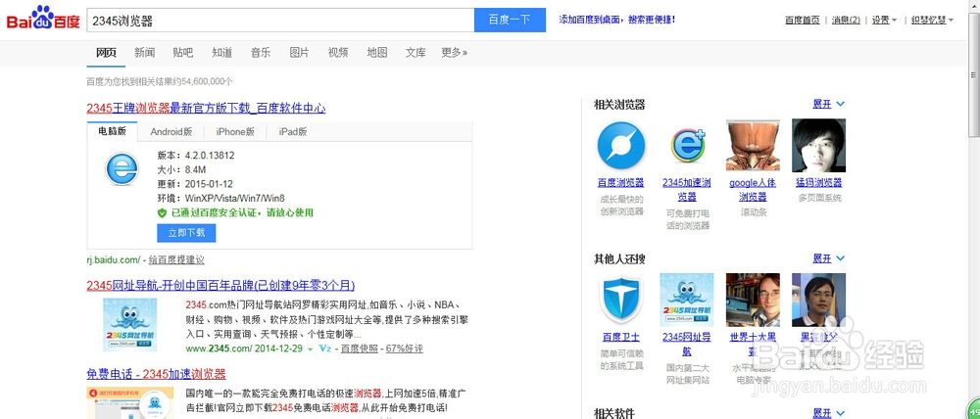Viewport: 980px width, 419px height.
Task: Open 2345网址导航 result title link
Action: pyautogui.click(x=220, y=285)
